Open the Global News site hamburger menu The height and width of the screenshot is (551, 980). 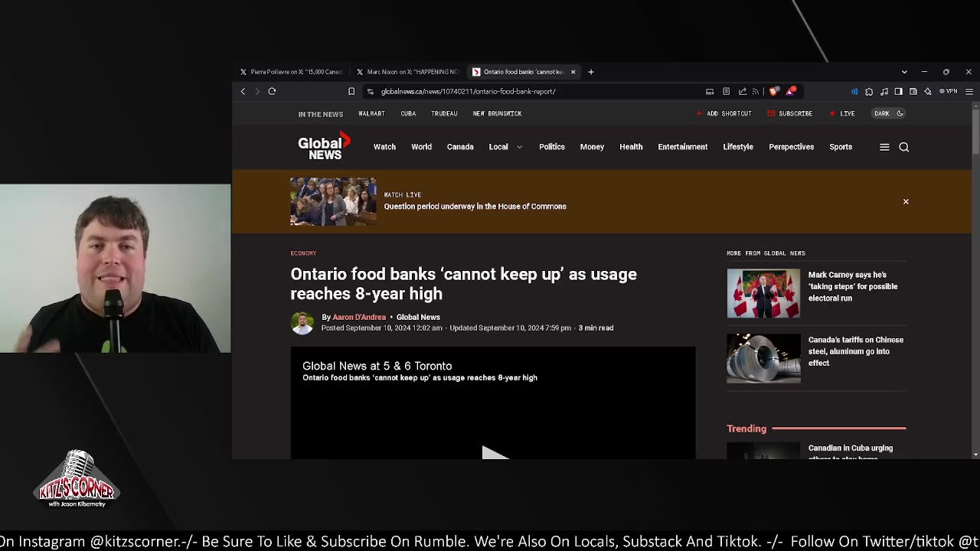pyautogui.click(x=884, y=147)
